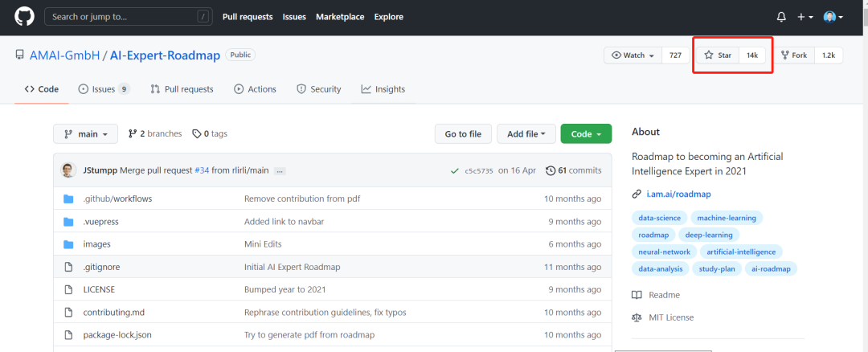Open commit 'Added link to navbar'

tap(284, 221)
